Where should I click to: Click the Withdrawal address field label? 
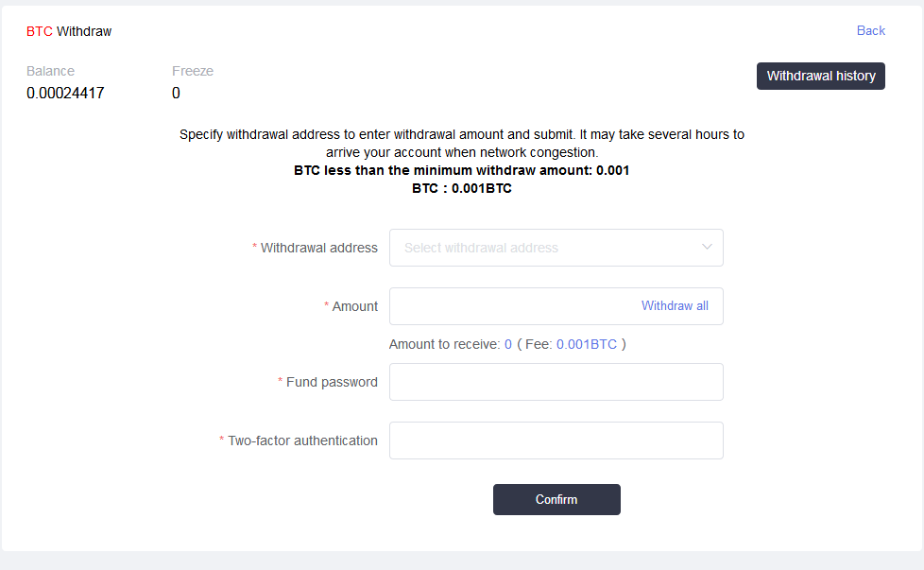[318, 248]
